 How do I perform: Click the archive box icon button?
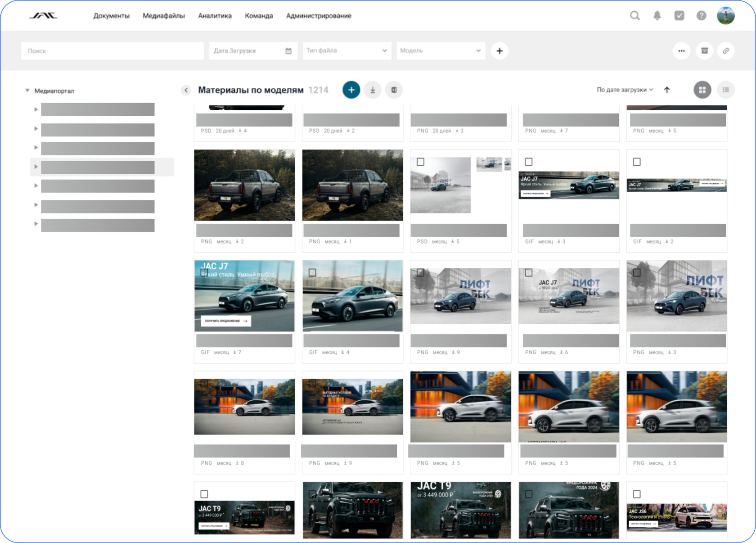point(704,51)
